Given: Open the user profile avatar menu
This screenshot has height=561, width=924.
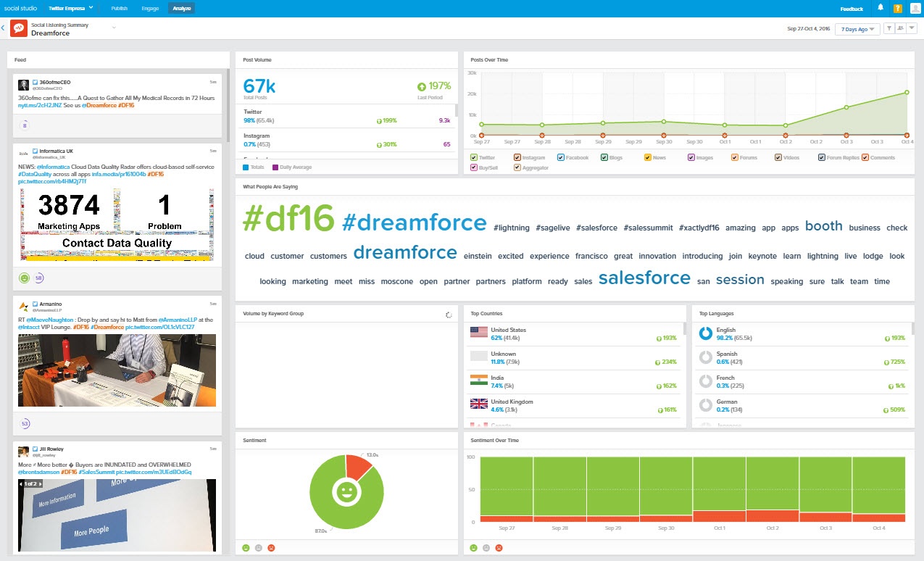Looking at the screenshot, I should coord(915,9).
